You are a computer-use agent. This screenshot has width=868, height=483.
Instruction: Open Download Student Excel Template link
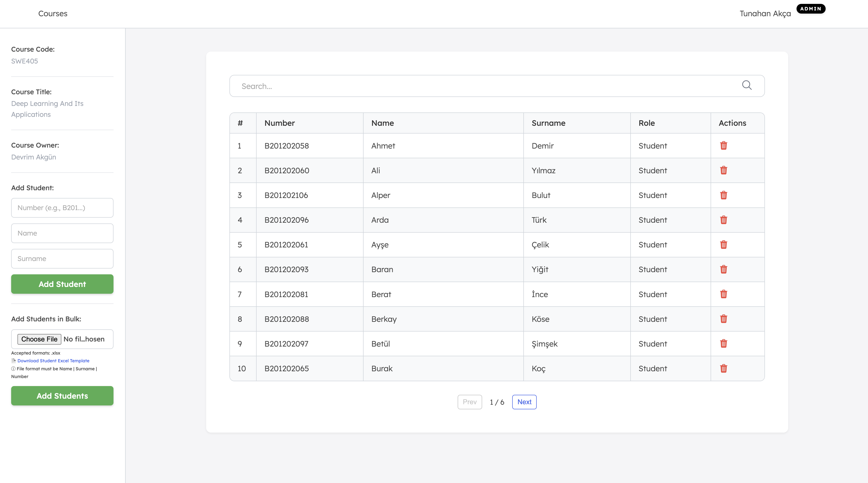pyautogui.click(x=53, y=360)
